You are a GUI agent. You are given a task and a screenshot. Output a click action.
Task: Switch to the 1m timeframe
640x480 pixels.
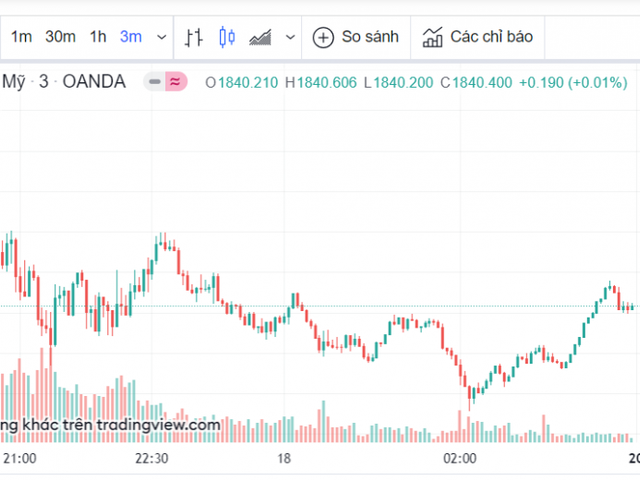coord(22,37)
